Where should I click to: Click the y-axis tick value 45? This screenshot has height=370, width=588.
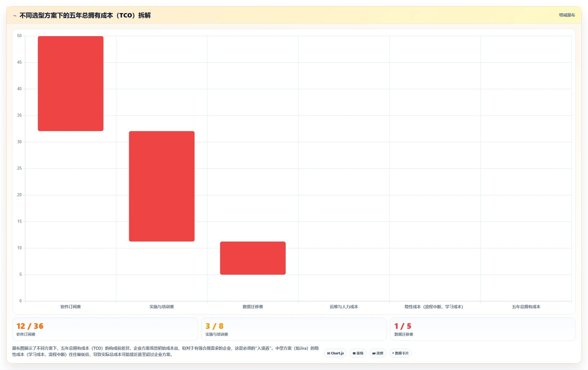[x=19, y=62]
